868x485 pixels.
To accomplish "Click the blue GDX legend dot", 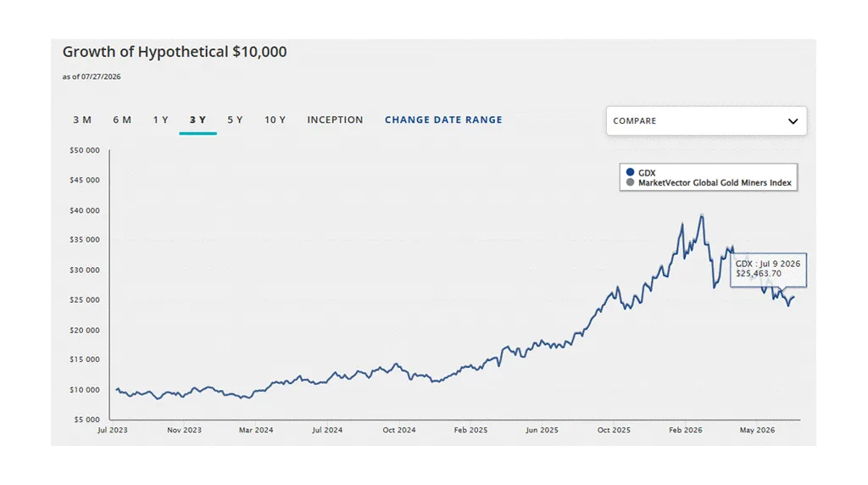I will point(630,172).
